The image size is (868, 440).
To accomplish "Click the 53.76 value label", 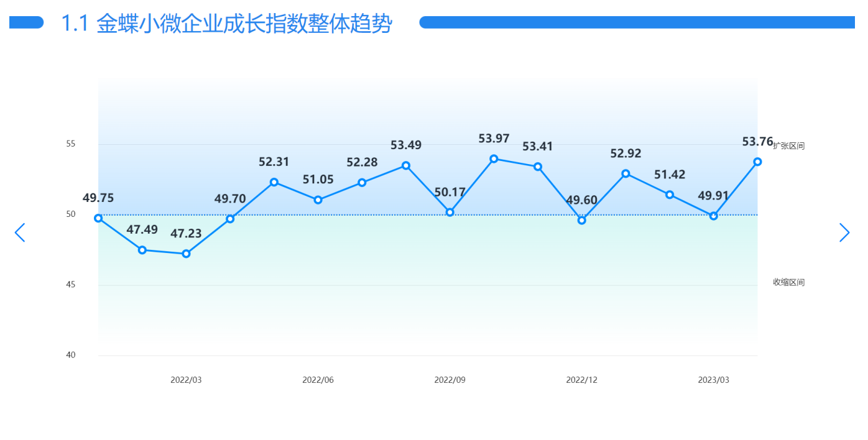I will click(x=757, y=142).
